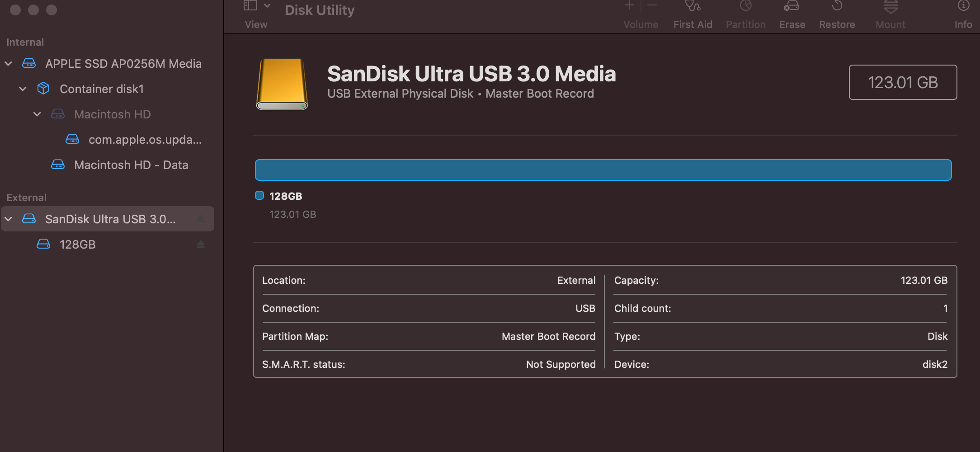Viewport: 980px width, 452px height.
Task: Open the Info panel icon
Action: point(963,6)
